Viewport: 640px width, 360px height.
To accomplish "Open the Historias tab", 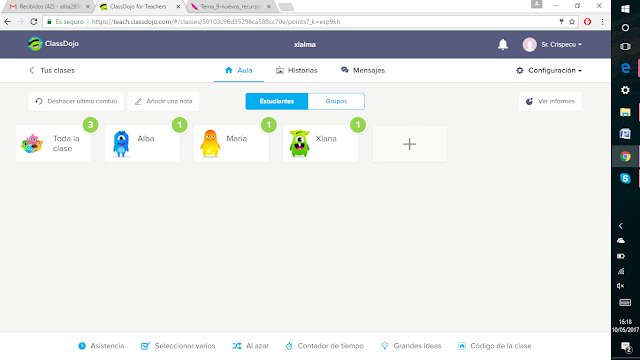I will click(x=296, y=70).
